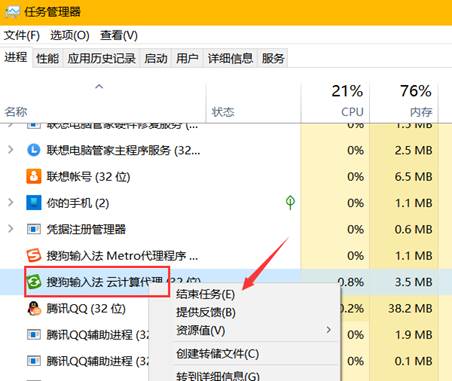Expand the 联想电脑管家主程序服务 process group
The image size is (452, 381).
tap(10, 150)
